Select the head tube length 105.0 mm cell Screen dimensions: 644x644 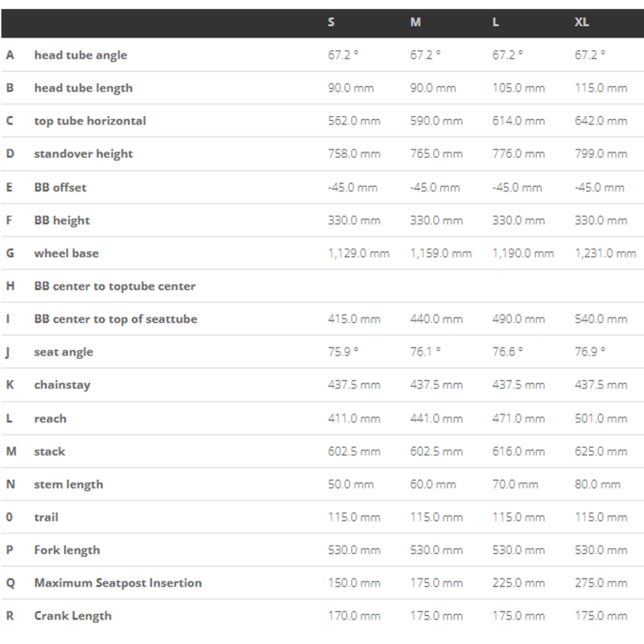click(518, 88)
